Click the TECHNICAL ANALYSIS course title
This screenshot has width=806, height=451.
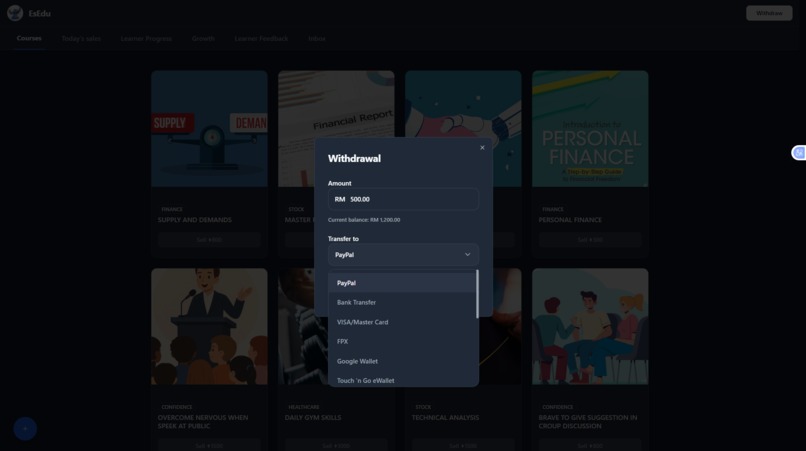(445, 418)
